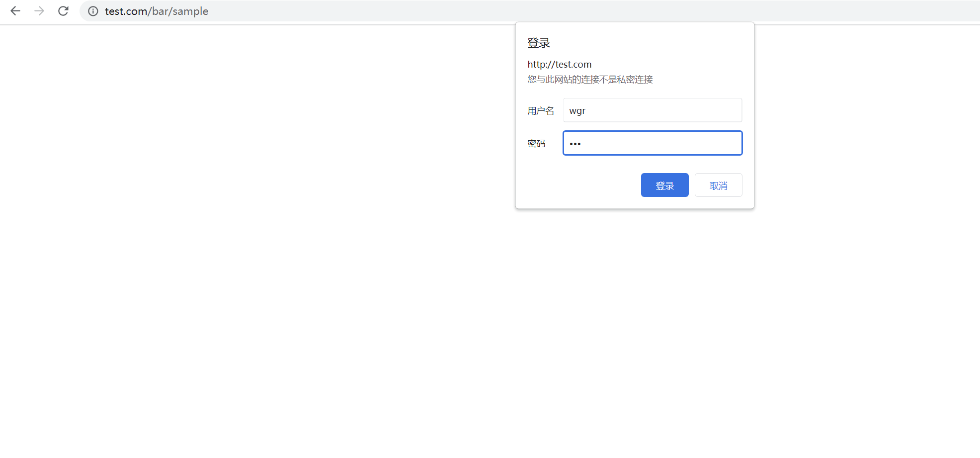
Task: Click the 用户名 label
Action: 541,111
